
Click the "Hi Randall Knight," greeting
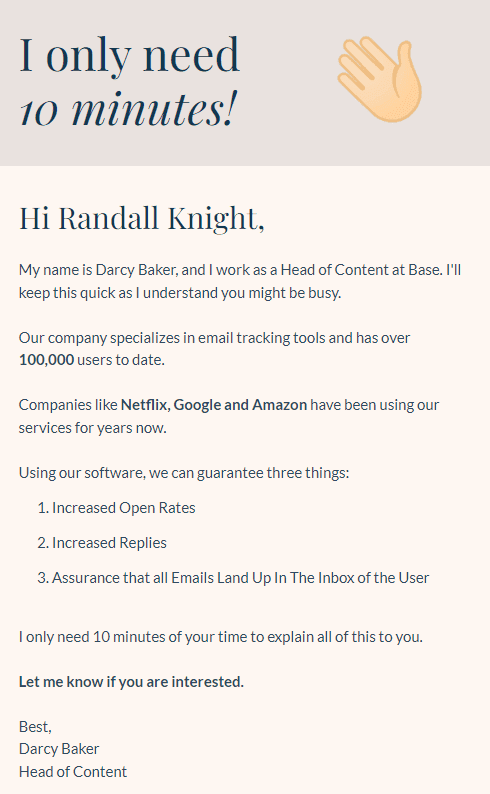142,219
